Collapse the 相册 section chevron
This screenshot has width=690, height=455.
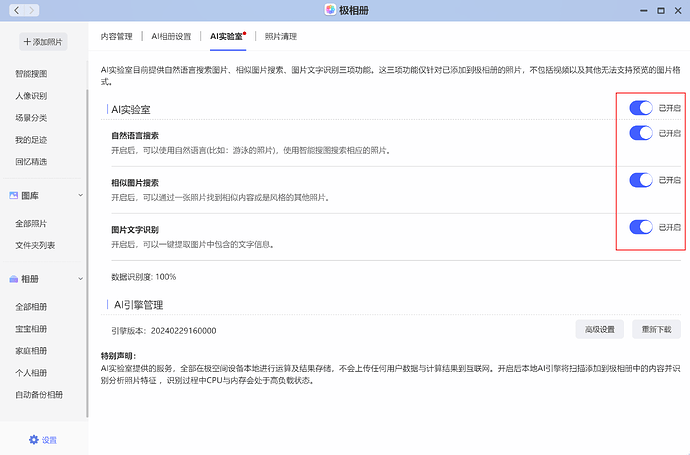tap(81, 279)
